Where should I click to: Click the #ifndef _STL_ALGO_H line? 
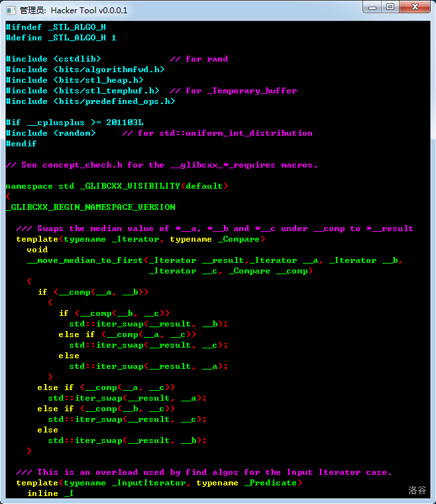click(56, 27)
